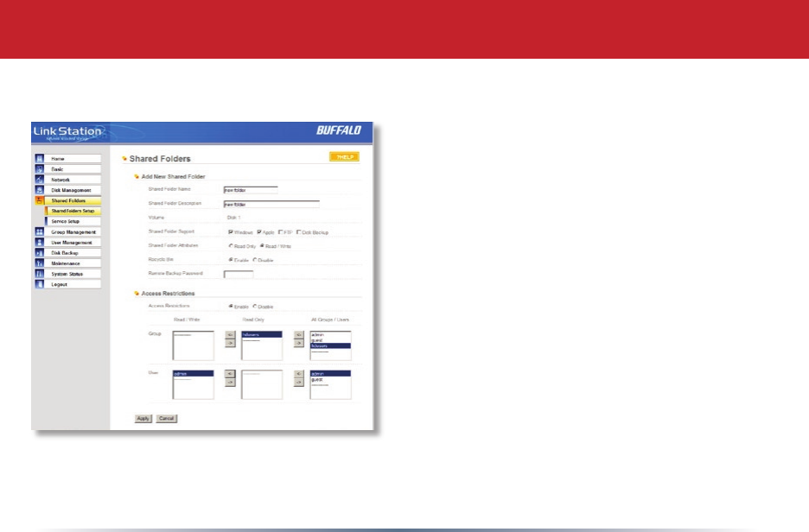
Task: Click the Disk Management icon
Action: (x=39, y=190)
